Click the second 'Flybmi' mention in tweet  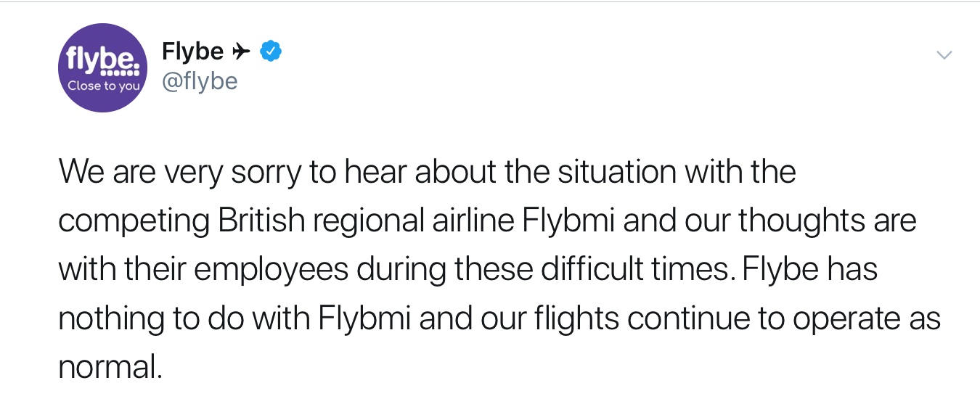click(x=365, y=318)
